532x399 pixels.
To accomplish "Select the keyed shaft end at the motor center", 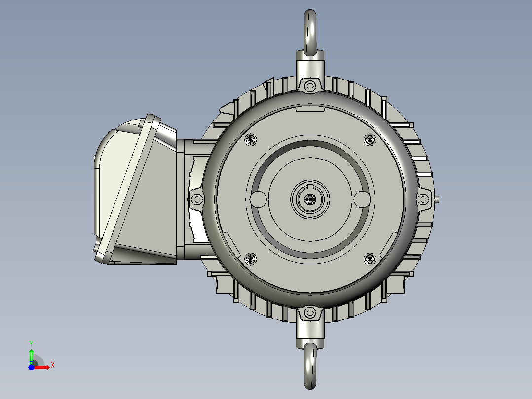I will 310,199.
